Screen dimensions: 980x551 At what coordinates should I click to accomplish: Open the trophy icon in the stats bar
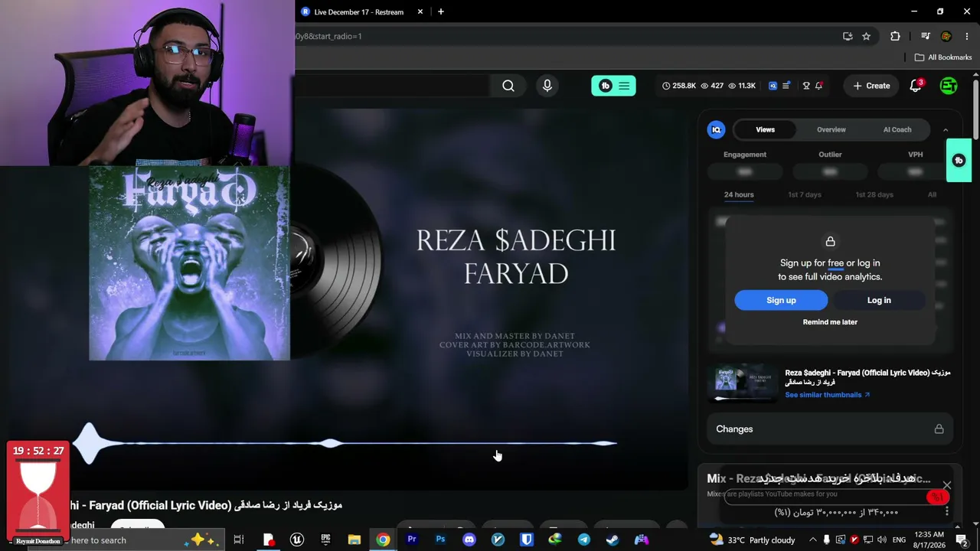(806, 86)
